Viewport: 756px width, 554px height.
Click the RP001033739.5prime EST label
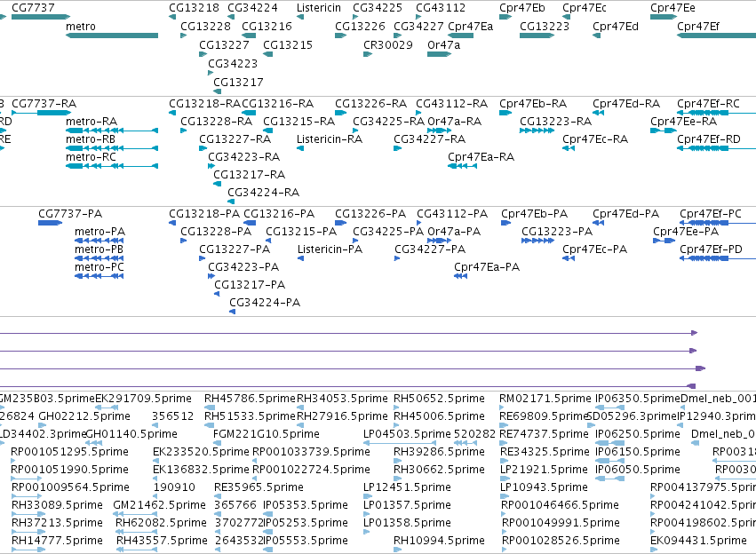(312, 452)
